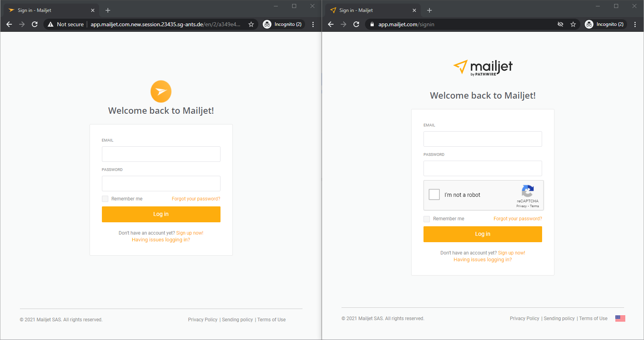The height and width of the screenshot is (340, 644).
Task: Open Privacy Policy on left page footer
Action: [203, 320]
